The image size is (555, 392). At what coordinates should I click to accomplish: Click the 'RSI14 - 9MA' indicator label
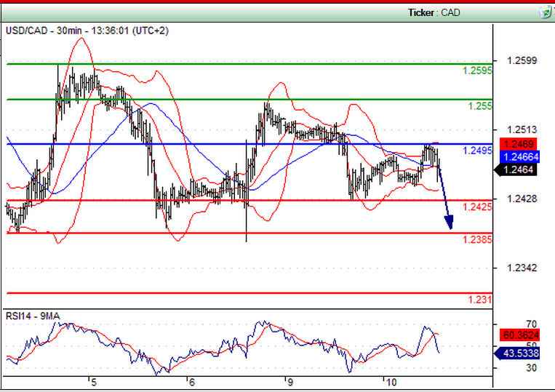coord(33,316)
